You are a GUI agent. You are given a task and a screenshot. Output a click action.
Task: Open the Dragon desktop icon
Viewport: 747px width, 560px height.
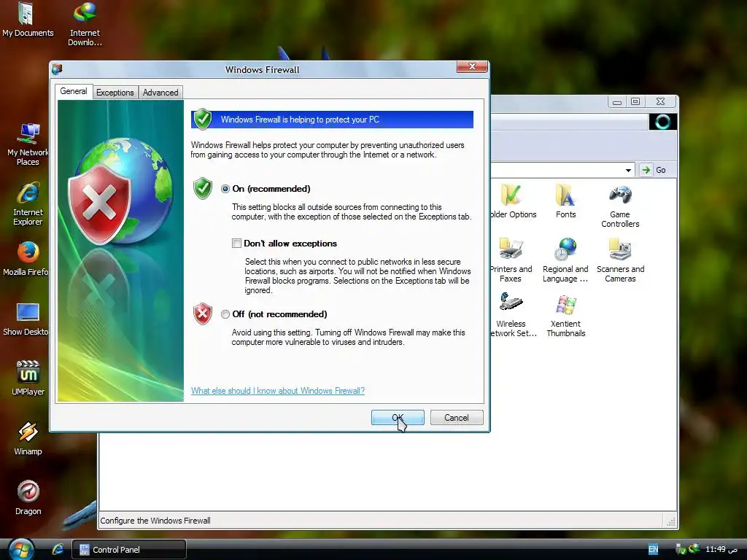click(28, 497)
